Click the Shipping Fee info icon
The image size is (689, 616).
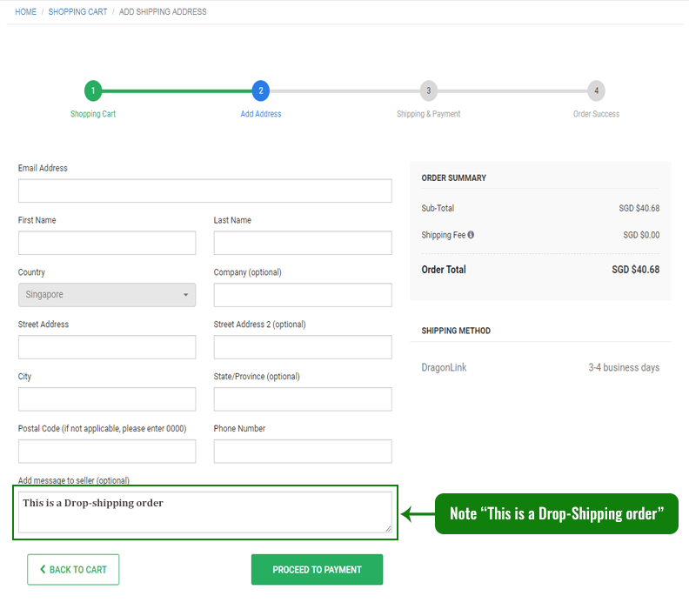tap(471, 235)
